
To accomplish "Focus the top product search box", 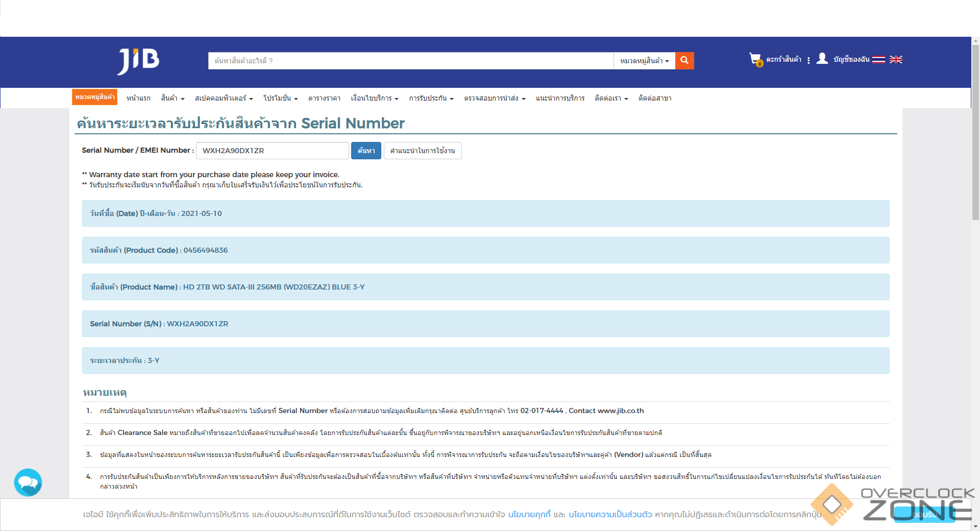I will click(411, 60).
